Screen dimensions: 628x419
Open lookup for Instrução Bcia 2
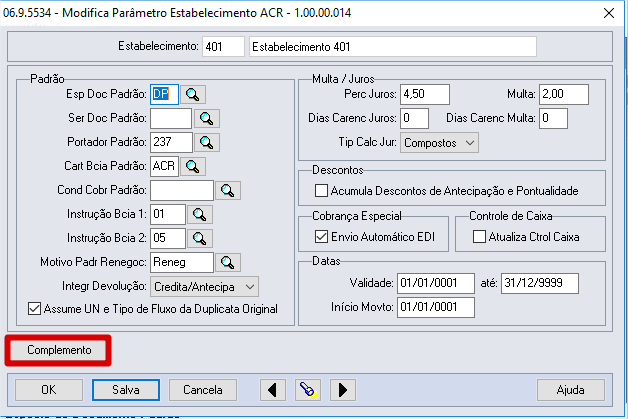coord(199,238)
